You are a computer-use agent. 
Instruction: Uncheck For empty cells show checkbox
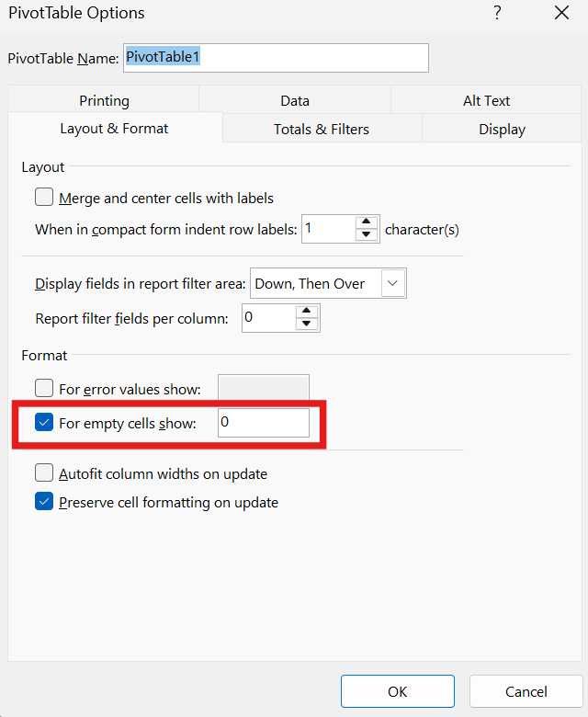(44, 423)
